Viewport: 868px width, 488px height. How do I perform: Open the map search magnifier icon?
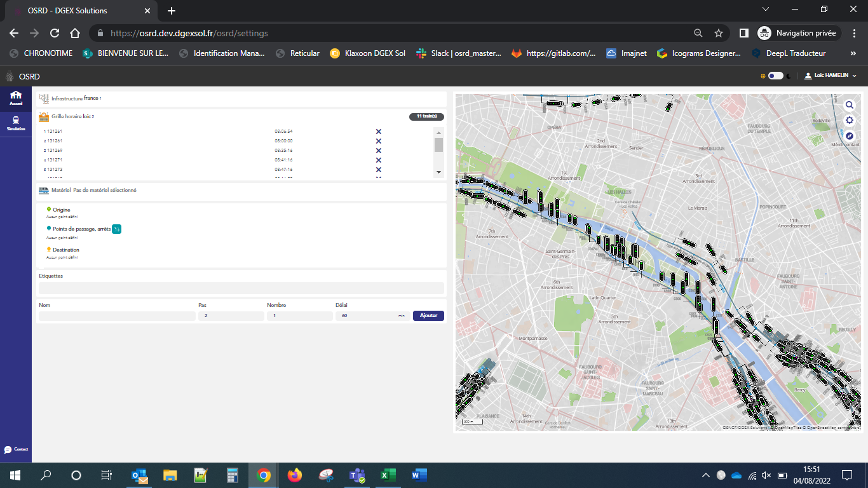(850, 105)
